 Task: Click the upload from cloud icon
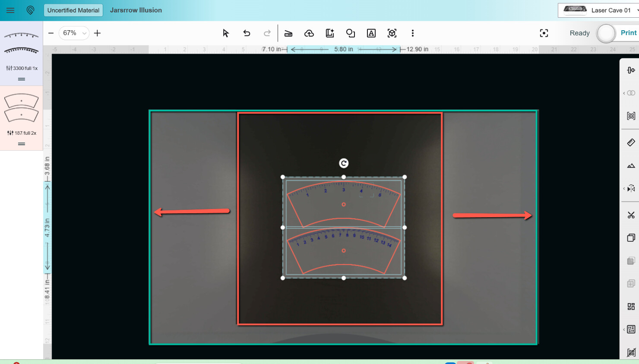point(309,33)
